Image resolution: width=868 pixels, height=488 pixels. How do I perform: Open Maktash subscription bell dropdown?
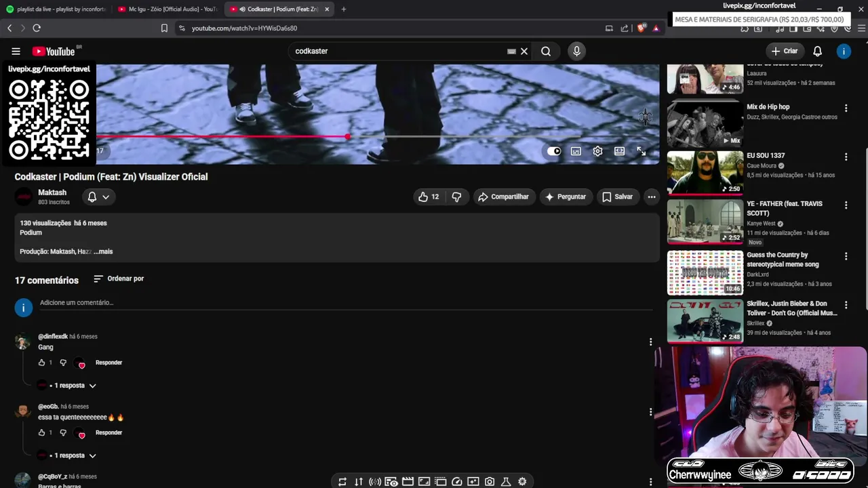[98, 197]
